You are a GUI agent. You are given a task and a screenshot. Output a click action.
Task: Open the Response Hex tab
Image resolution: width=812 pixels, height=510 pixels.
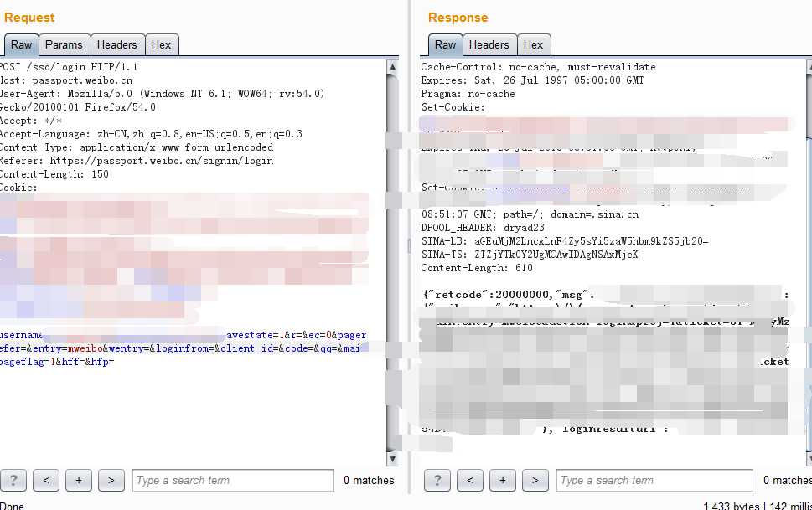point(533,45)
